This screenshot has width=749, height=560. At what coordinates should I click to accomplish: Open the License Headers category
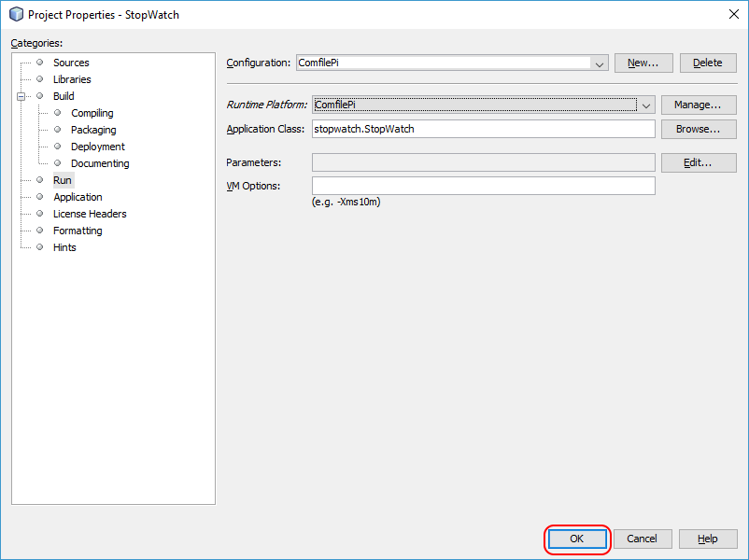pyautogui.click(x=90, y=214)
